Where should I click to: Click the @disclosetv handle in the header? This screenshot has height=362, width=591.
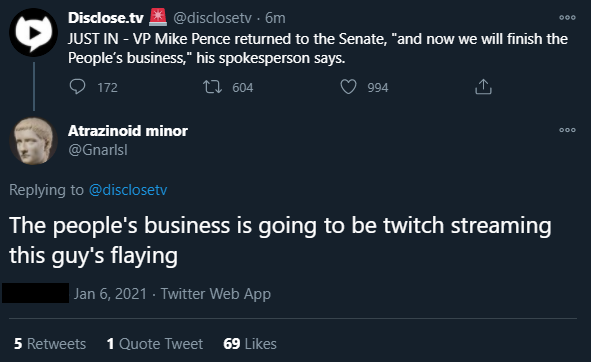coord(212,18)
